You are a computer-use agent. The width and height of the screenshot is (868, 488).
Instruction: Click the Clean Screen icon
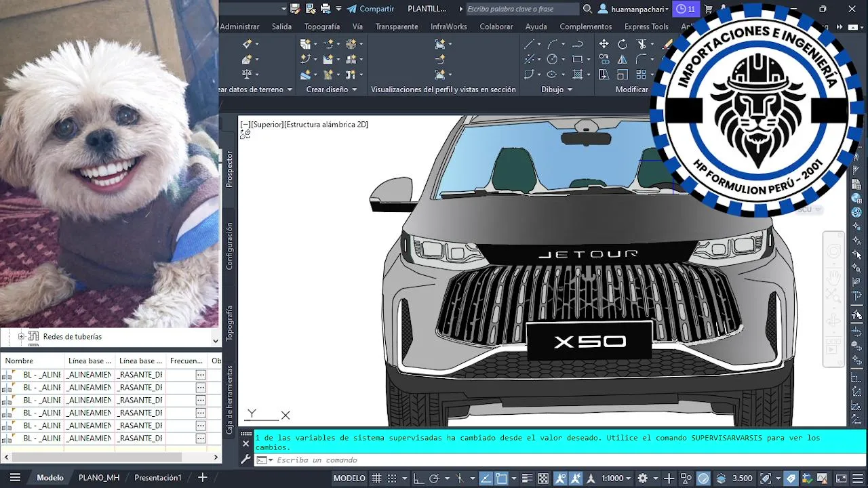[x=841, y=478]
